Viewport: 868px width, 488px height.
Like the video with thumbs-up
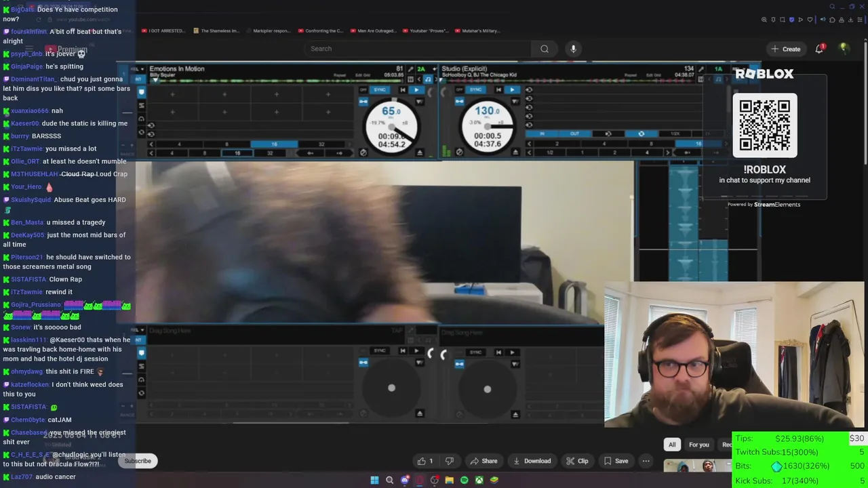(x=425, y=461)
